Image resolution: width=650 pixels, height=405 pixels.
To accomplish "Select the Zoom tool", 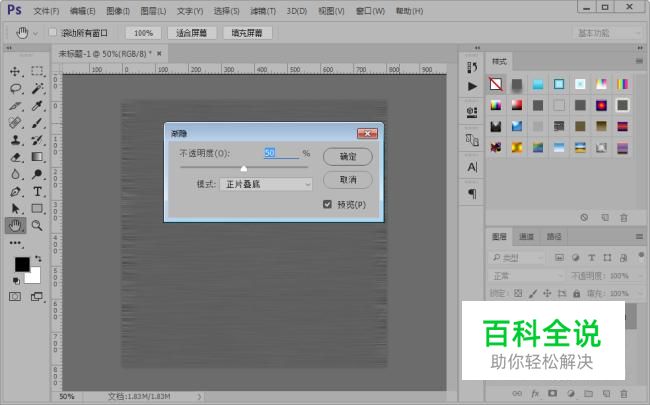I will [x=37, y=226].
